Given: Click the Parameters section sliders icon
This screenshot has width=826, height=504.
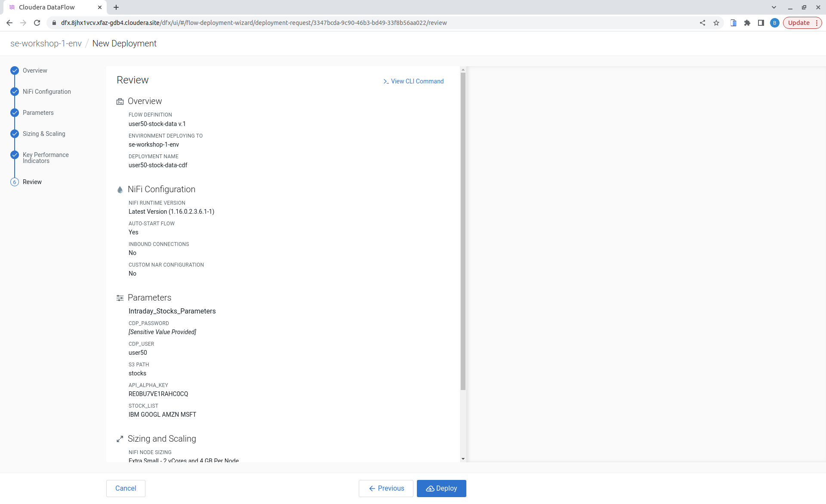Looking at the screenshot, I should click(120, 298).
